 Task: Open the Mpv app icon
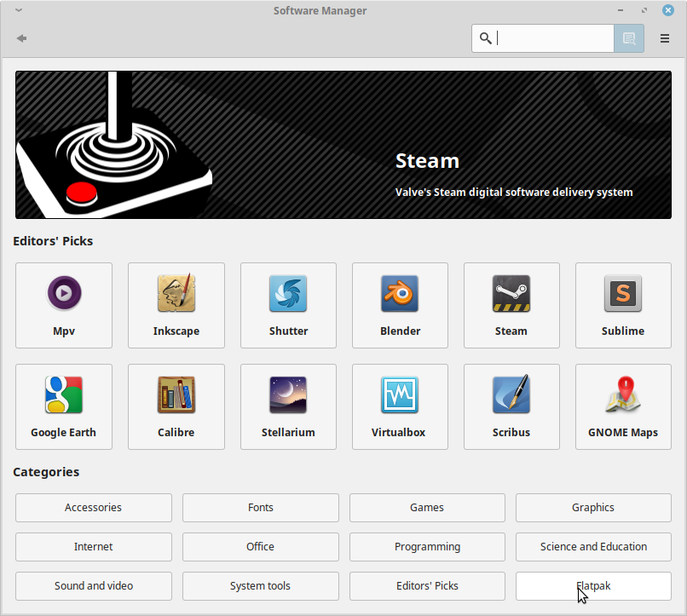(x=64, y=295)
